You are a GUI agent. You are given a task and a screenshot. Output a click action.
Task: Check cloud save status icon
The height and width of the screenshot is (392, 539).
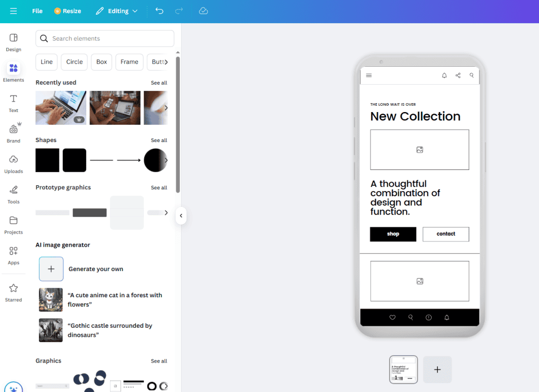[x=204, y=11]
